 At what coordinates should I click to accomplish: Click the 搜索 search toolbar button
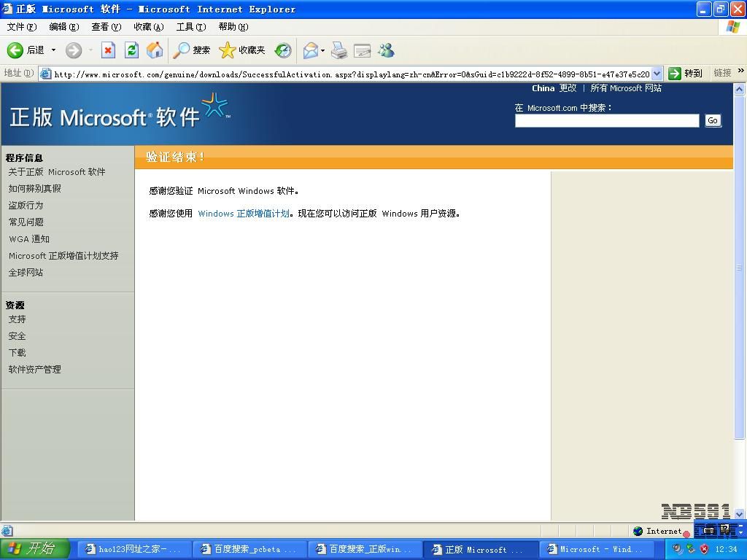click(192, 50)
